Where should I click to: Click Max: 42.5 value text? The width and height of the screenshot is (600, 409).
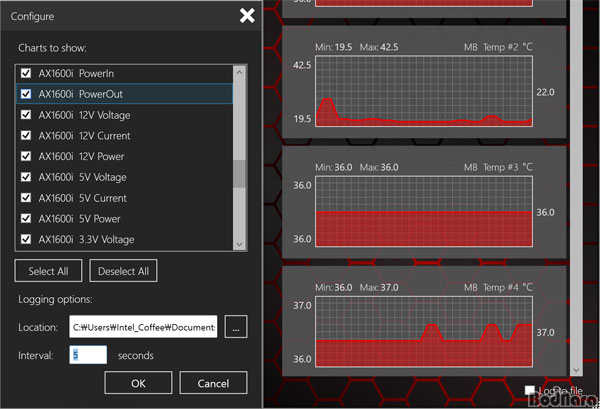tap(379, 47)
